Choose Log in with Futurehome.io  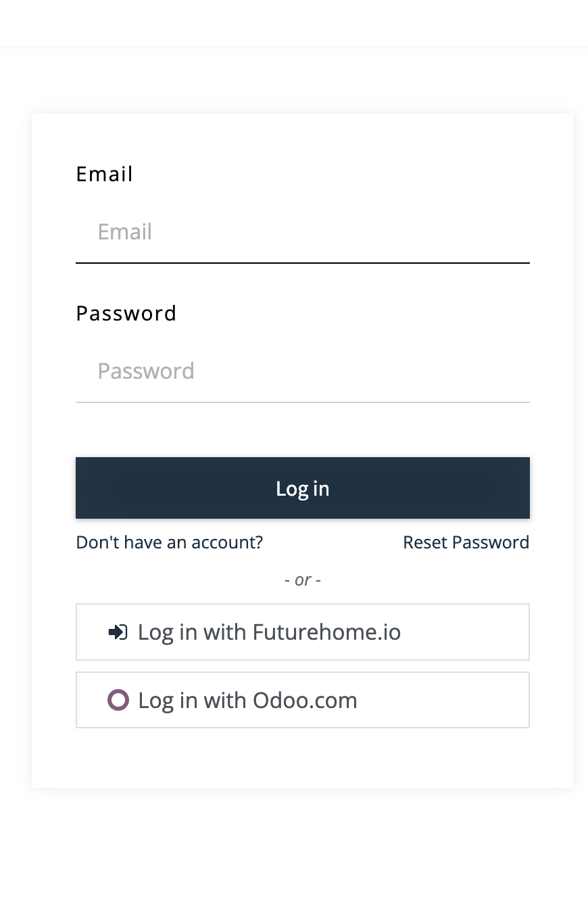click(303, 632)
